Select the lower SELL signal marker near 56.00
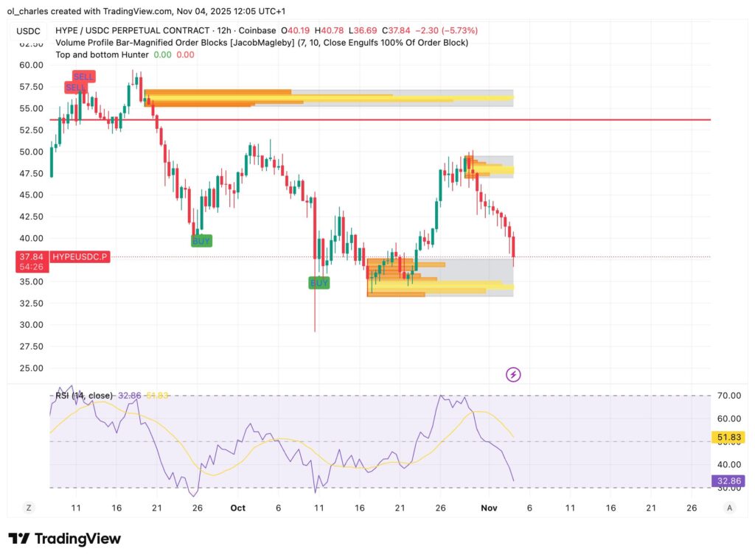 [x=74, y=86]
